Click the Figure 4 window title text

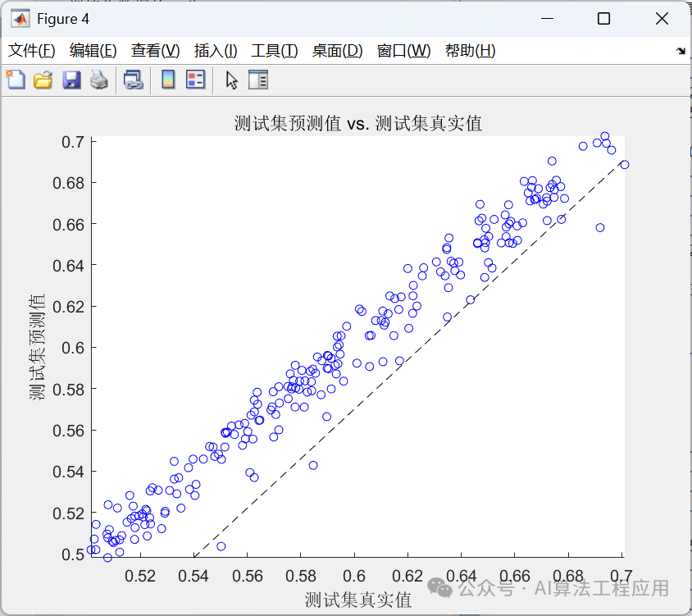[x=63, y=19]
